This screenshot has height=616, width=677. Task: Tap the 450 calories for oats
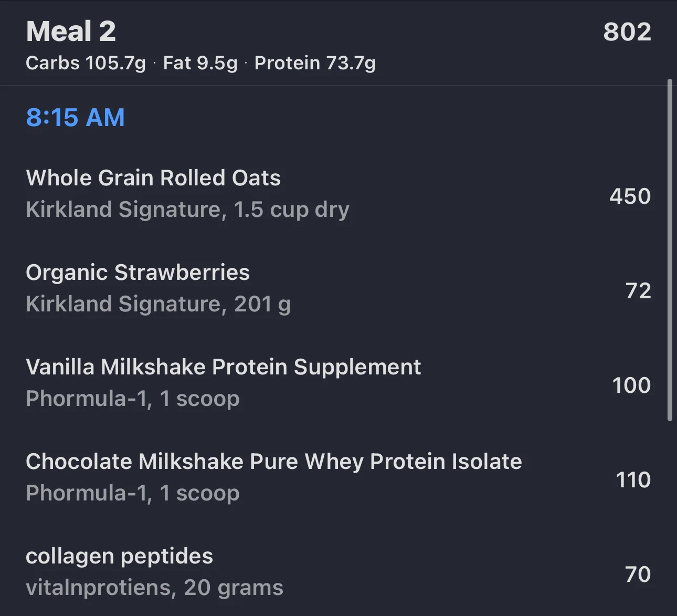click(x=630, y=196)
